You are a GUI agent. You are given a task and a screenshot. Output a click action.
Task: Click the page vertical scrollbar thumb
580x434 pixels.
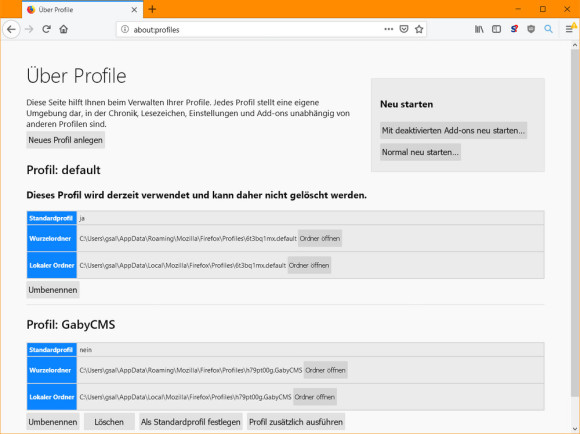[574, 222]
